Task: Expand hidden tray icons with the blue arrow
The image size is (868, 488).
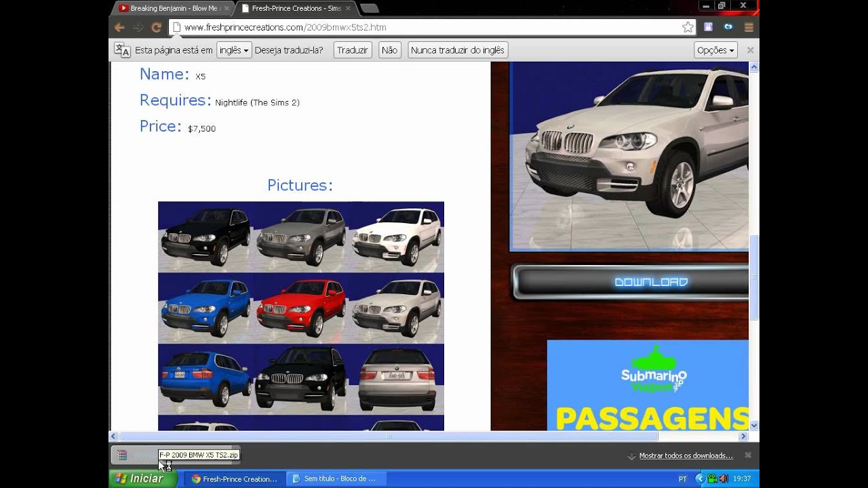Action: 700,479
